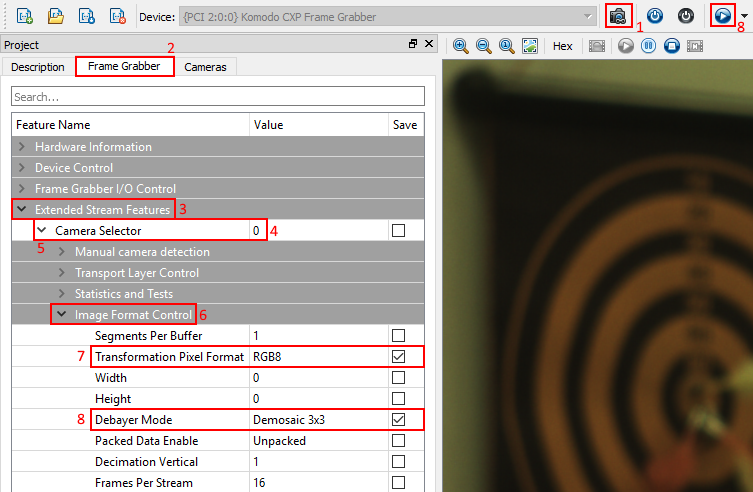The height and width of the screenshot is (492, 753).
Task: Collapse the Image Format Control group
Action: pyautogui.click(x=62, y=315)
